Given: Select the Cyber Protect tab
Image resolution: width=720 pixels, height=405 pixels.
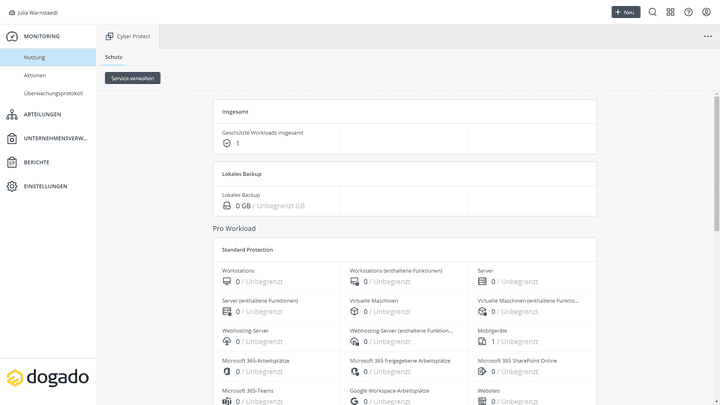Looking at the screenshot, I should click(x=128, y=36).
